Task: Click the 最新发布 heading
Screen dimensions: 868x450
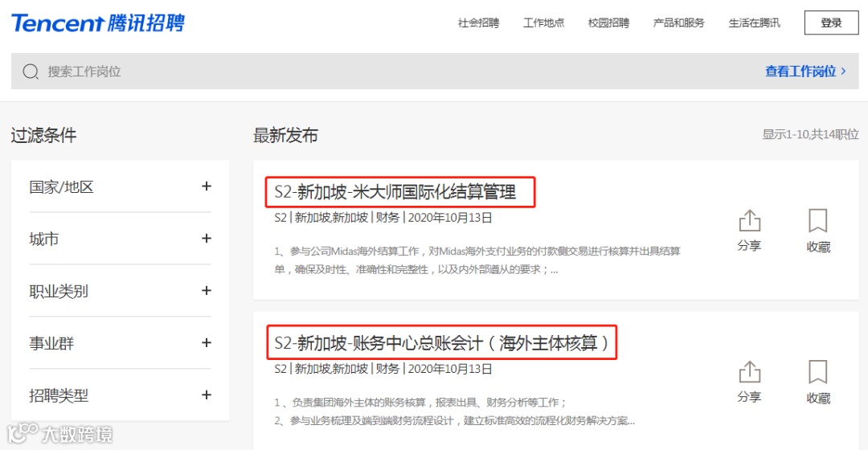Action: [285, 135]
